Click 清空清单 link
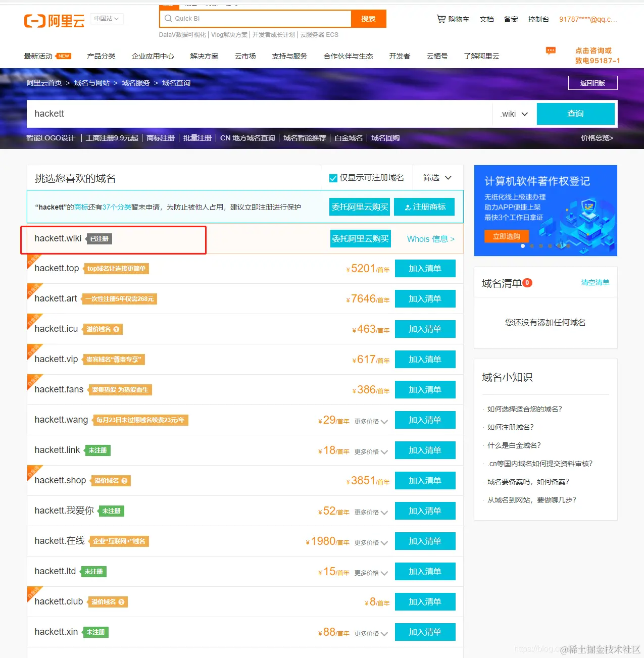 [595, 282]
